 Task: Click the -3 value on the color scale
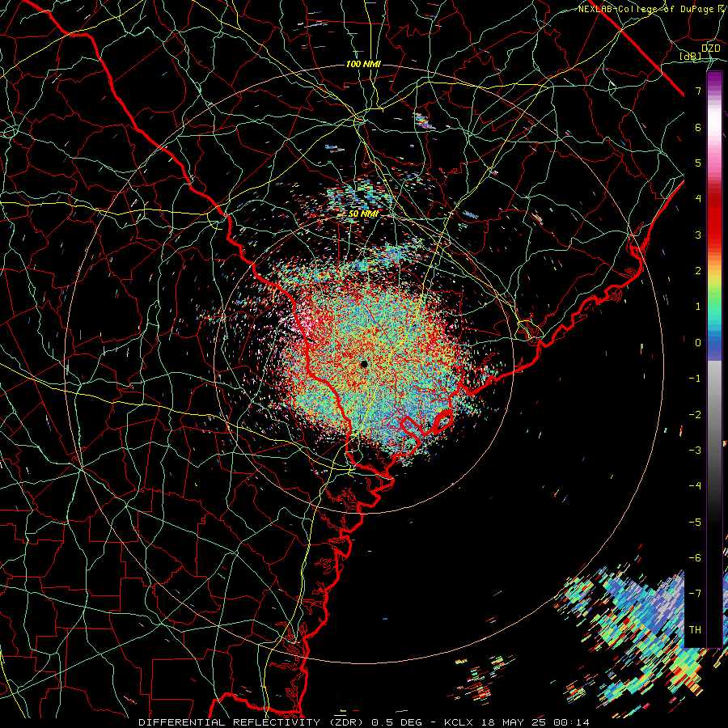pos(695,451)
